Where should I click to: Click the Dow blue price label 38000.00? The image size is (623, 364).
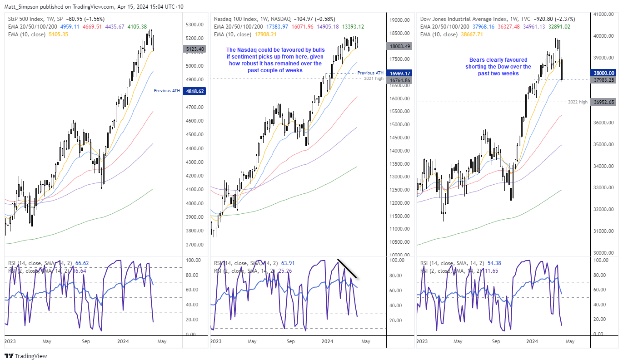click(x=604, y=73)
